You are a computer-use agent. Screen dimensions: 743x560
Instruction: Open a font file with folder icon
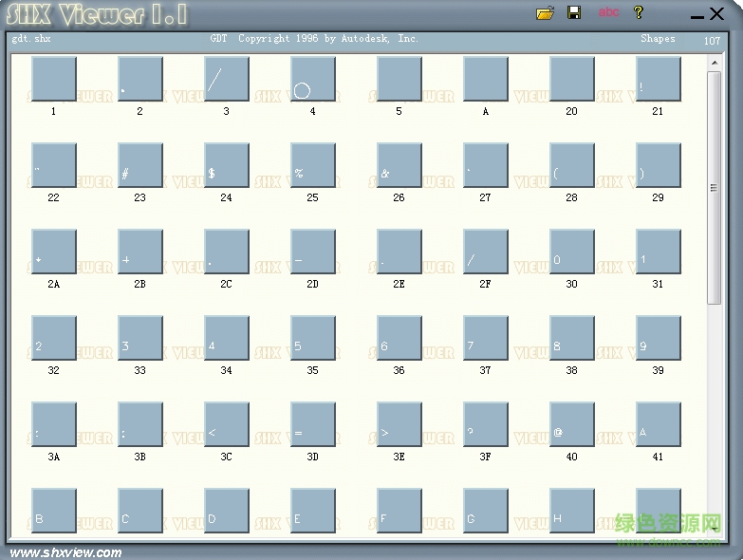pyautogui.click(x=545, y=13)
